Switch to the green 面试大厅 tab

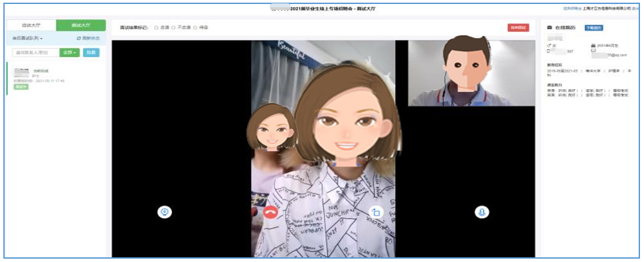[81, 25]
